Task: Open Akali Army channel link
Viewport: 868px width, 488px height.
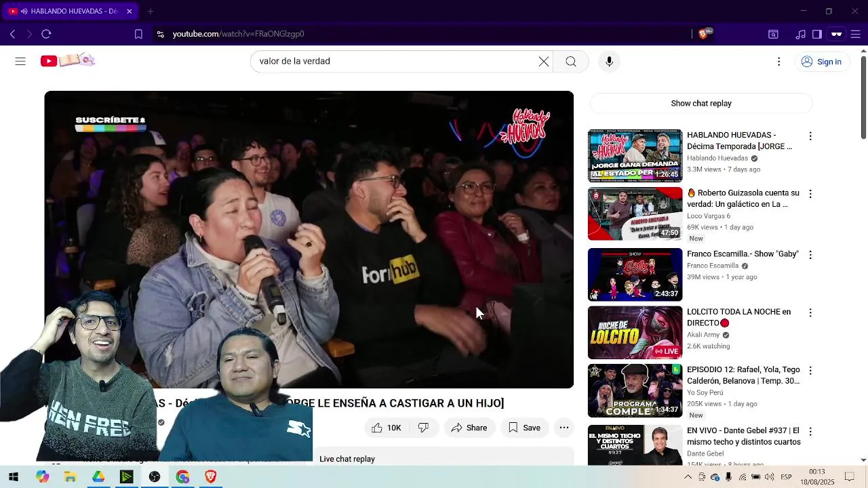Action: tap(703, 335)
